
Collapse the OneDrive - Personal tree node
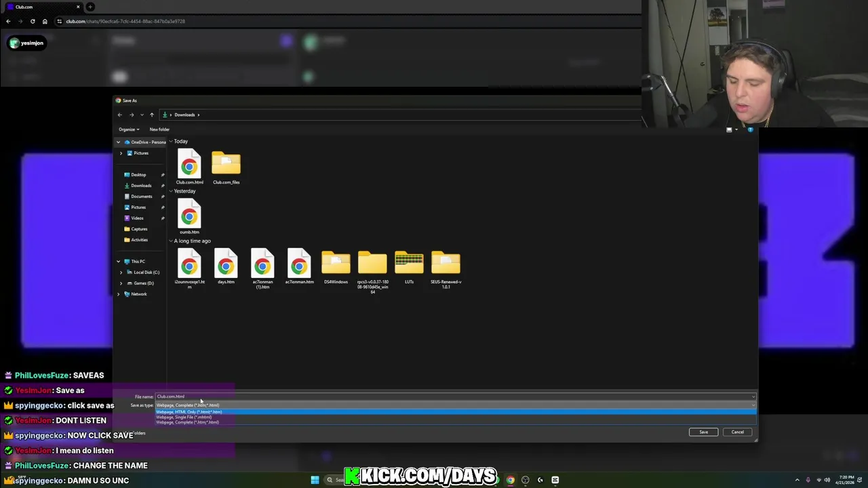118,142
